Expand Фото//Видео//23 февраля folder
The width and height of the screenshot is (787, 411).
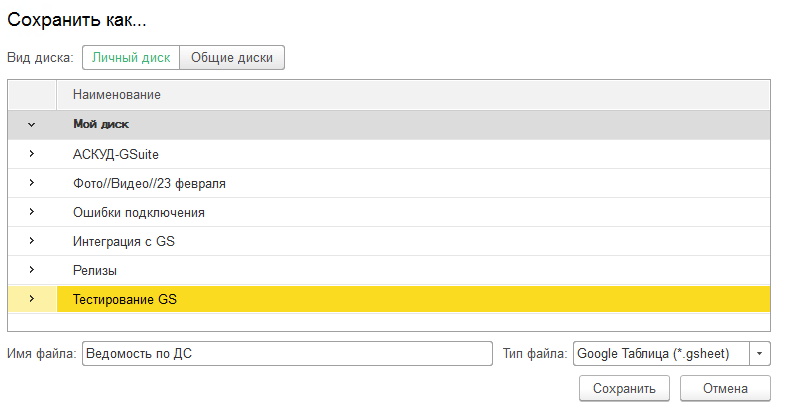(31, 183)
